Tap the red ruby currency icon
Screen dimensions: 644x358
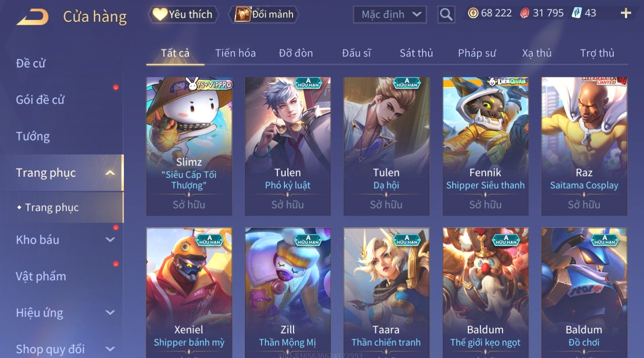coord(524,13)
